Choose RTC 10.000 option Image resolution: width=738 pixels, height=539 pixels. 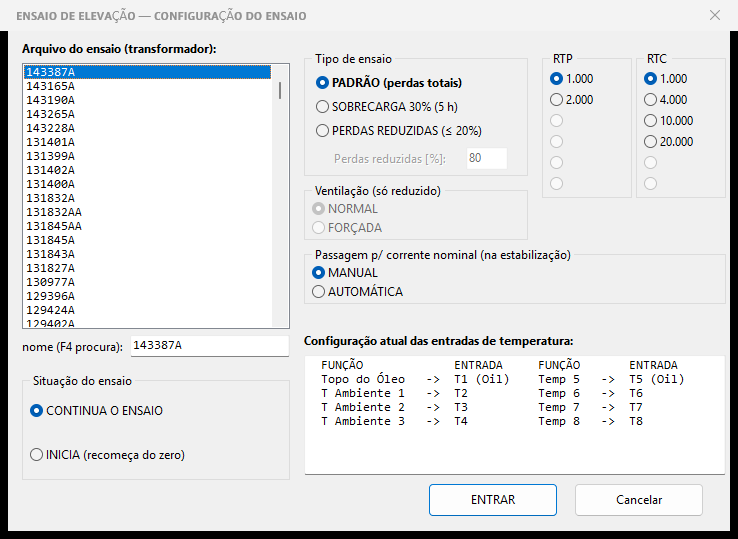[x=668, y=121]
